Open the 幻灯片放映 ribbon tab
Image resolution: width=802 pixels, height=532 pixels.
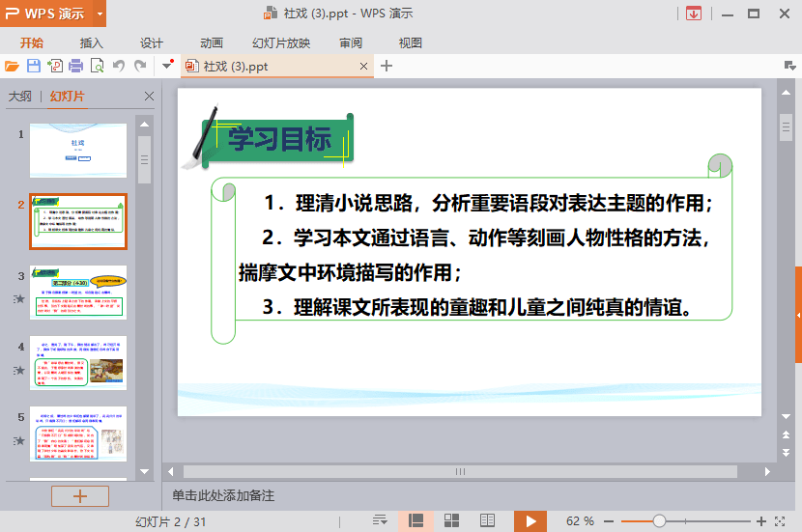click(x=281, y=42)
